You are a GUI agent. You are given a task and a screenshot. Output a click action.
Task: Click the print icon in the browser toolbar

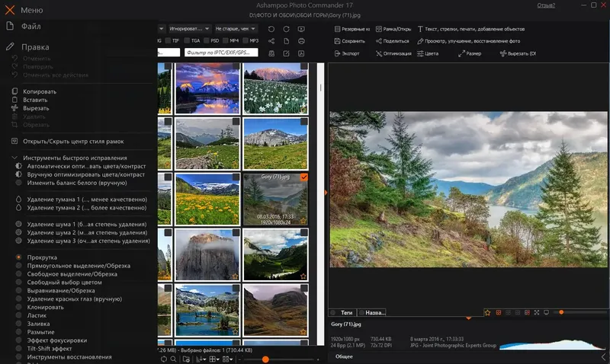coord(302,41)
